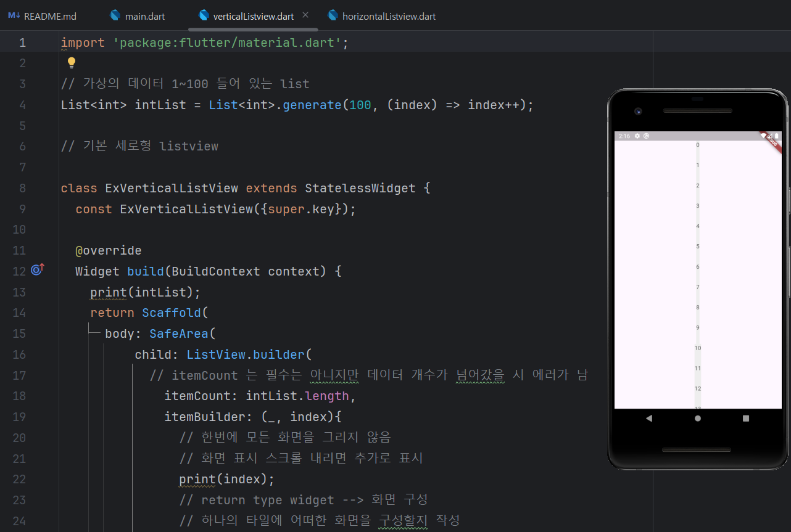Close the verticalListview.dart tab

click(305, 15)
